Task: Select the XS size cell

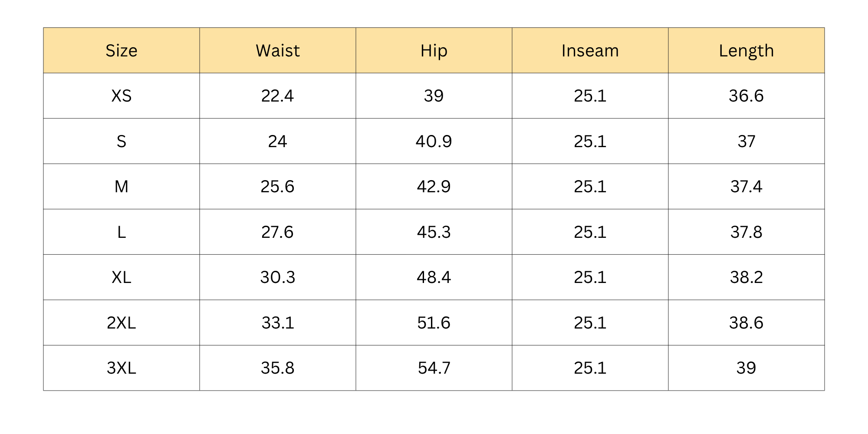Action: tap(122, 96)
